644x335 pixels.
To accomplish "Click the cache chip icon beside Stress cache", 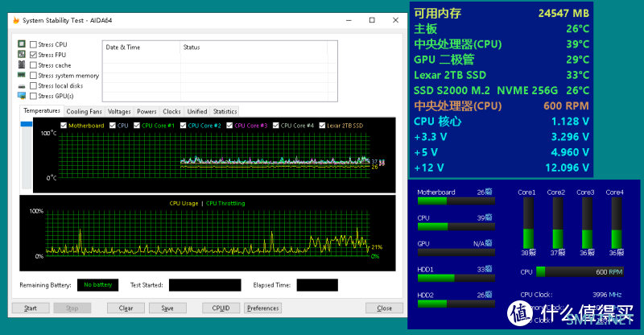I will click(22, 64).
